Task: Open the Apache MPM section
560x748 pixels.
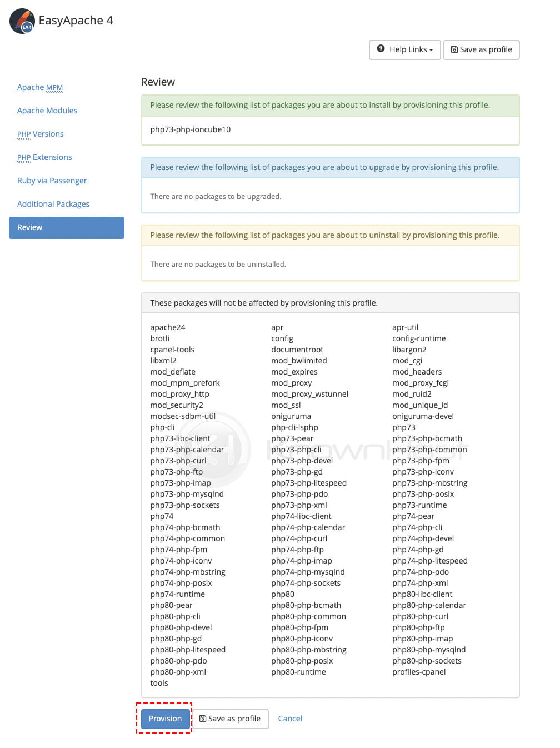Action: click(x=40, y=87)
